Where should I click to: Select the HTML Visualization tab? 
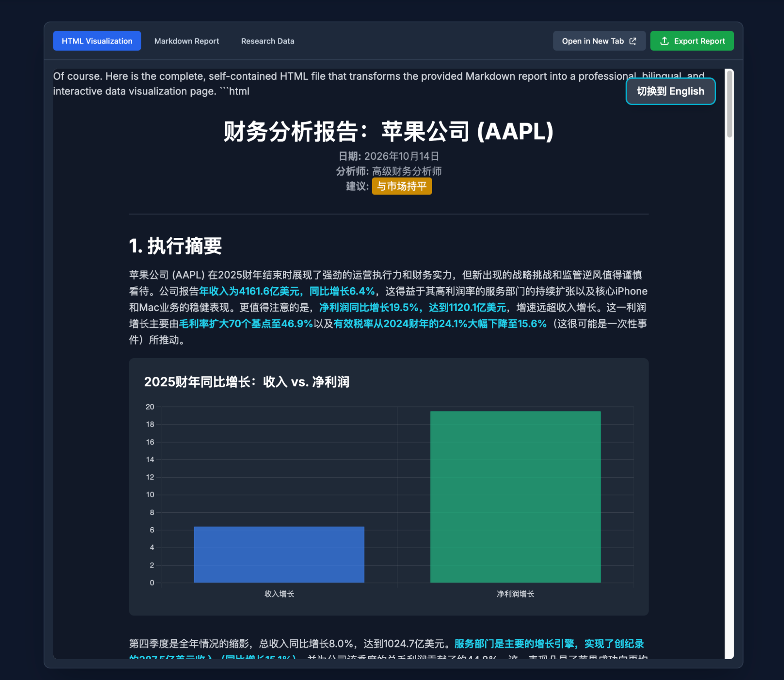(96, 40)
